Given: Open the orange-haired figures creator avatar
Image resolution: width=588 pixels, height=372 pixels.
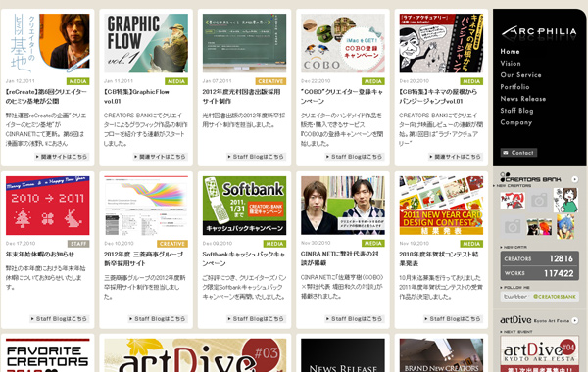Looking at the screenshot, I should (x=539, y=227).
